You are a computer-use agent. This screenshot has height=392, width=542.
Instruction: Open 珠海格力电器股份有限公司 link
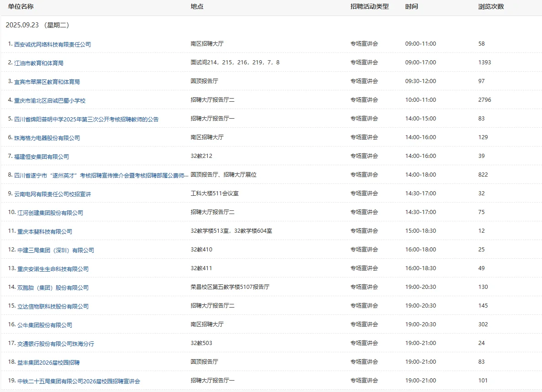pos(47,138)
